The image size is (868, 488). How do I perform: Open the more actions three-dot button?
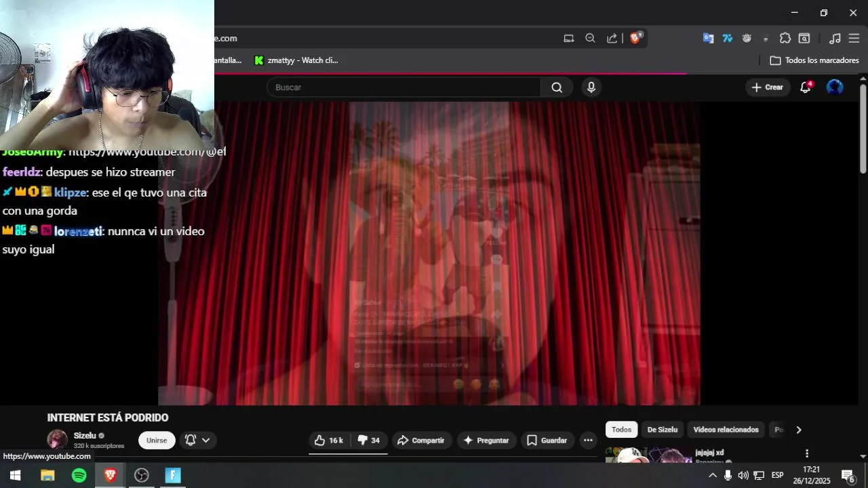point(588,441)
